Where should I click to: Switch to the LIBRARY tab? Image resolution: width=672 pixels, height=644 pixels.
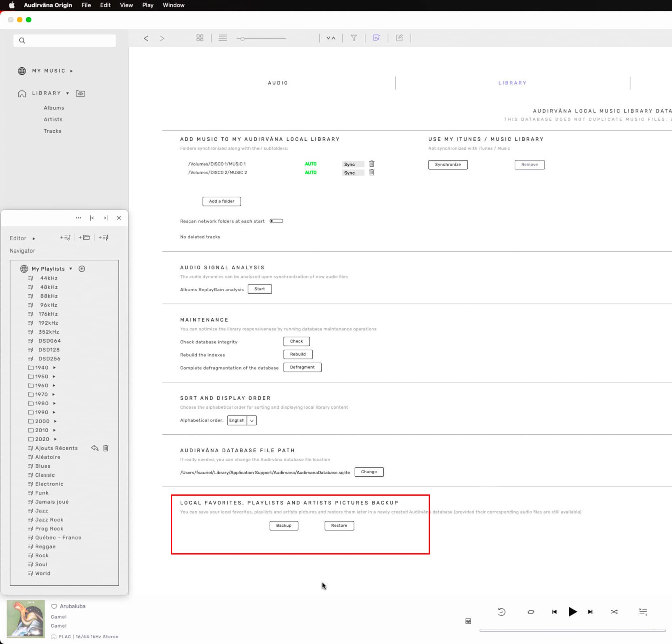[x=512, y=83]
